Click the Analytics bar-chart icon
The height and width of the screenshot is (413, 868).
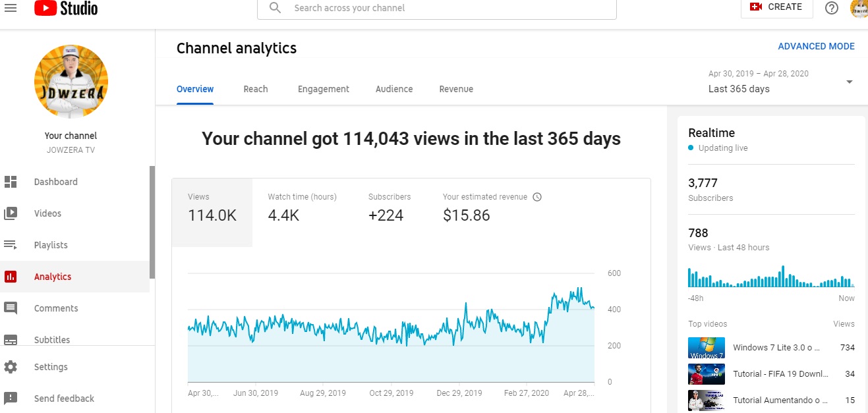[x=12, y=276]
